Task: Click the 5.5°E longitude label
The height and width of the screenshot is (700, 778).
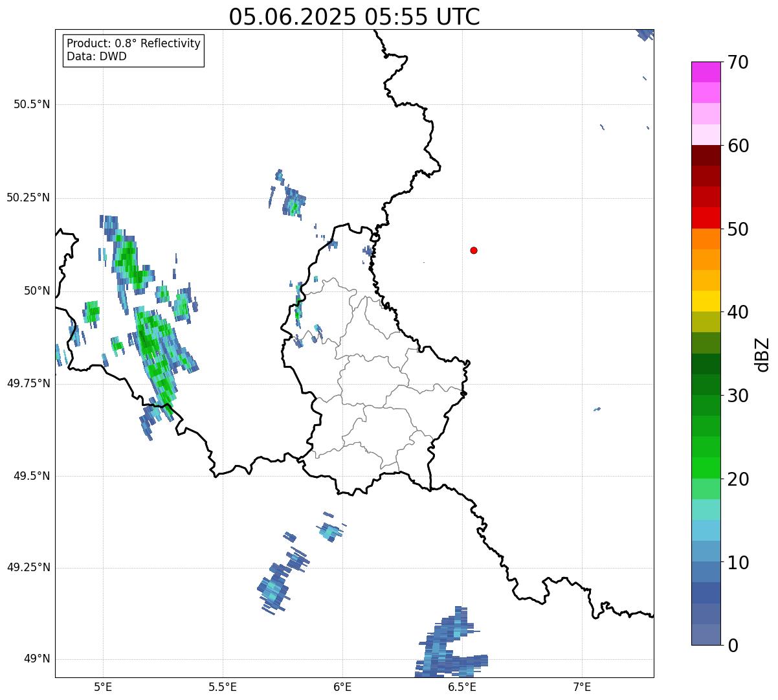Action: 223,686
